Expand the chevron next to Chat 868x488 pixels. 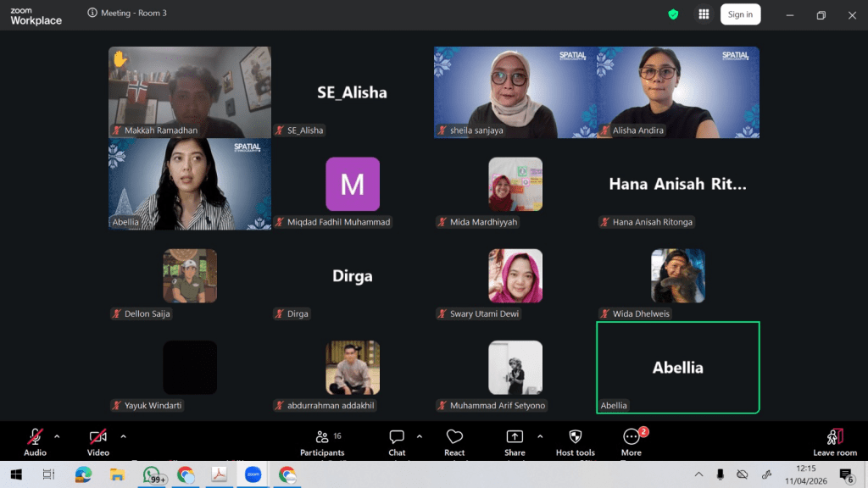pos(419,436)
